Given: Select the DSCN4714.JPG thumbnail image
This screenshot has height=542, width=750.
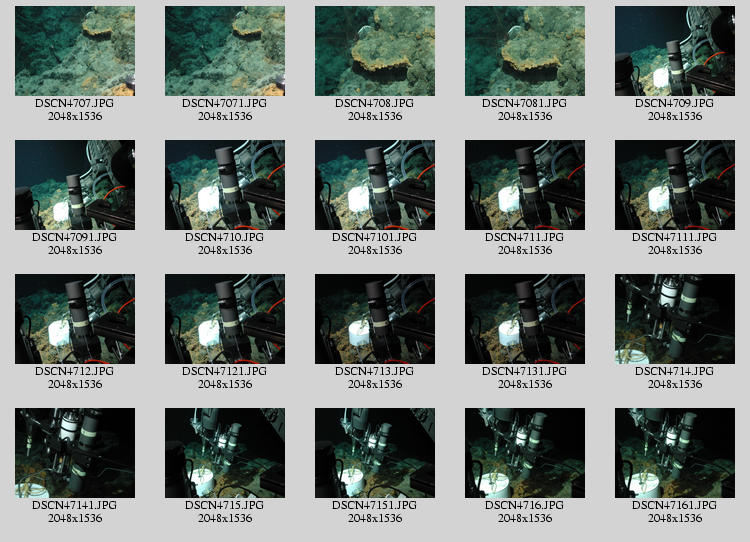Looking at the screenshot, I should click(x=675, y=319).
